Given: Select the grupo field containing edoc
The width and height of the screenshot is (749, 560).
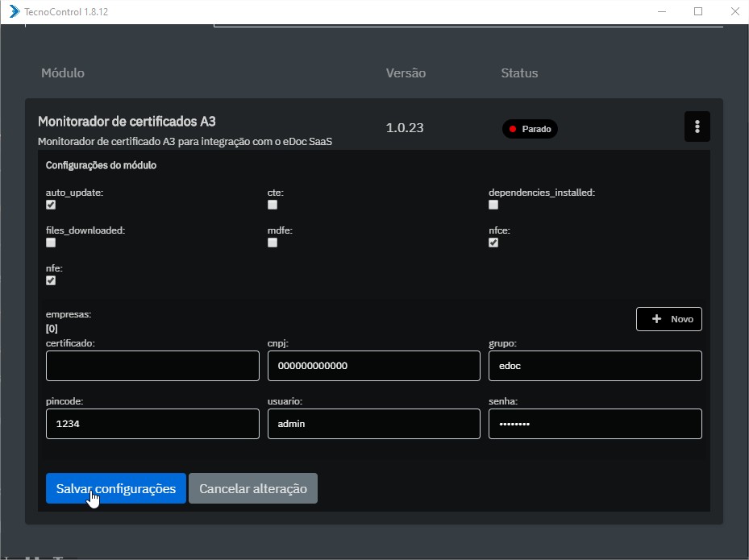Looking at the screenshot, I should [x=595, y=366].
